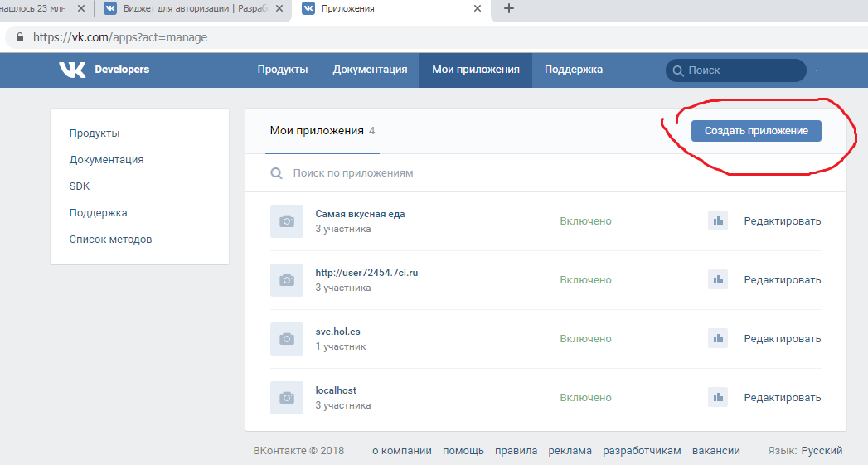Open footer link разработчикам
This screenshot has height=465, width=868.
coord(643,451)
